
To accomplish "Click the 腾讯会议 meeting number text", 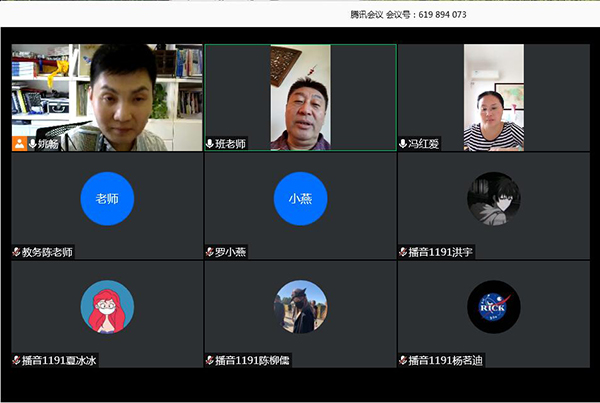I will [x=408, y=15].
